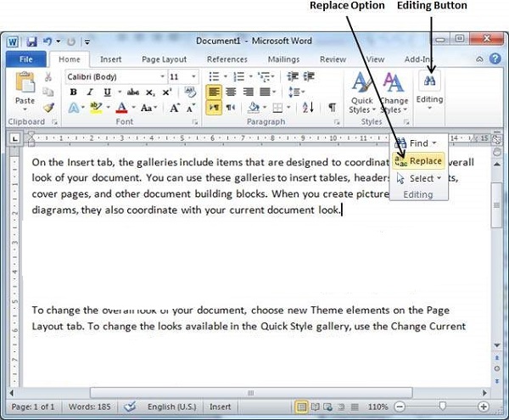
Task: Set the left-to-right text direction
Action: [x=214, y=108]
